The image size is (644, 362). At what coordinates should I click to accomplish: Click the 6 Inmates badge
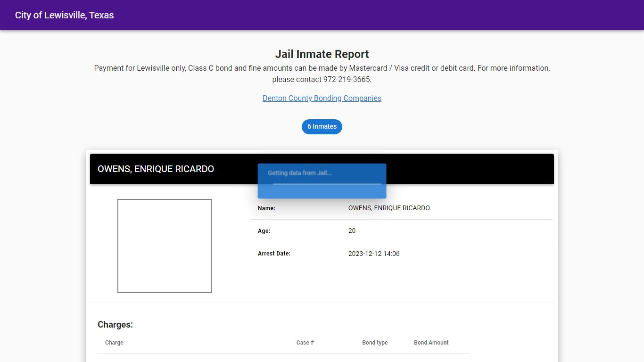click(322, 126)
